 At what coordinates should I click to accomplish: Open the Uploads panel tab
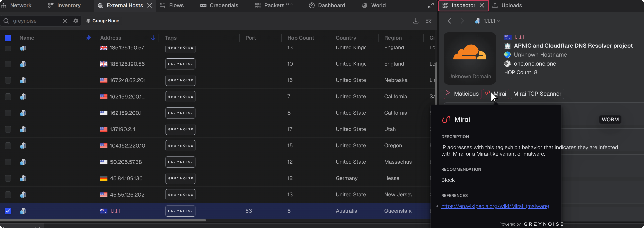click(x=507, y=5)
